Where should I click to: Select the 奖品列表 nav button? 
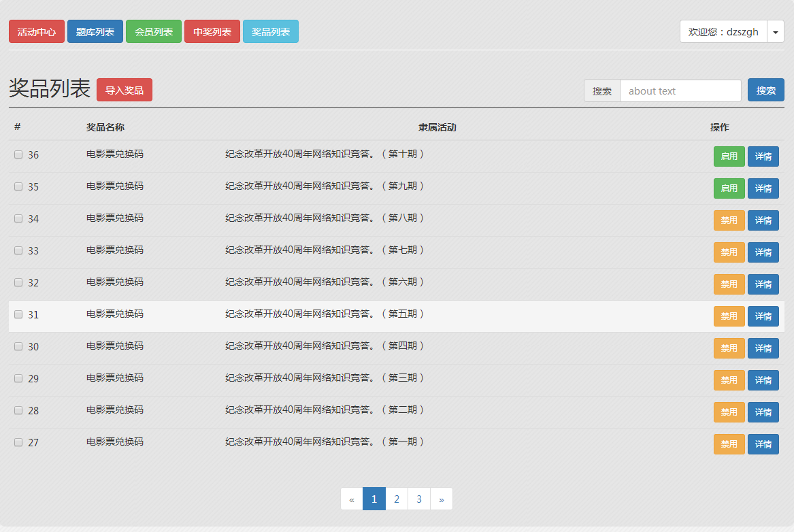click(x=271, y=32)
